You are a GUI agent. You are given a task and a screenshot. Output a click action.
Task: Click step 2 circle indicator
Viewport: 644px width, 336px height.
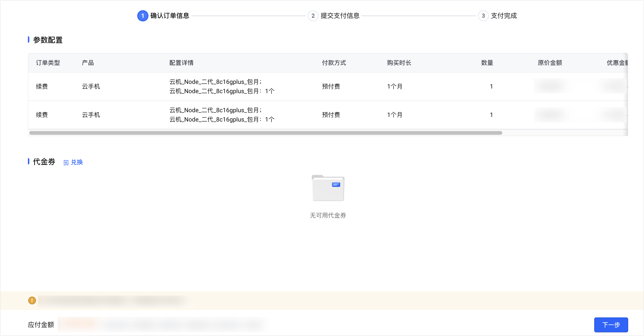click(313, 16)
